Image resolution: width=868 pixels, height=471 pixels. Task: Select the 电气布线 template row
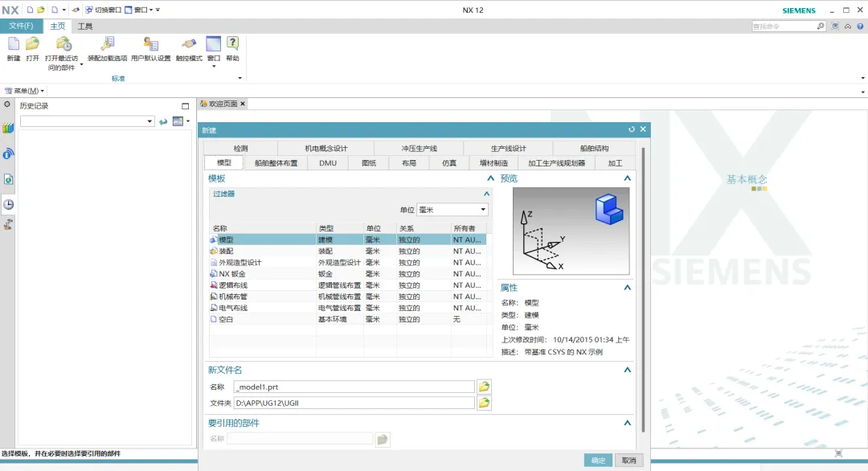click(348, 308)
